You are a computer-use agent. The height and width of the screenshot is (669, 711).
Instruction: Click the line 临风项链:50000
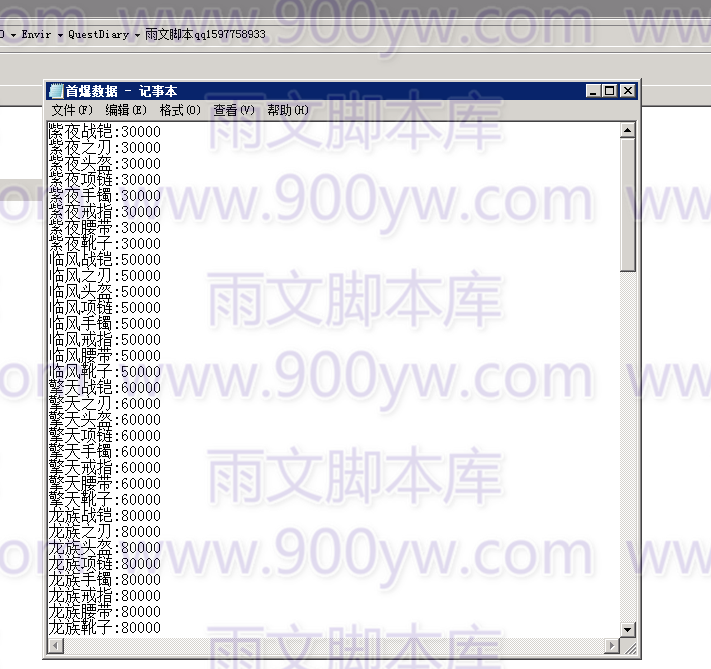[105, 308]
